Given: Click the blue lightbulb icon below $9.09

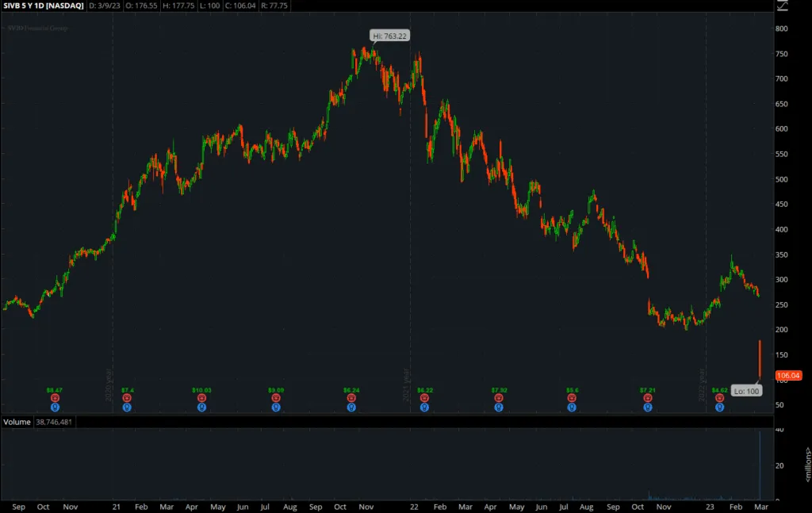Looking at the screenshot, I should coord(274,406).
